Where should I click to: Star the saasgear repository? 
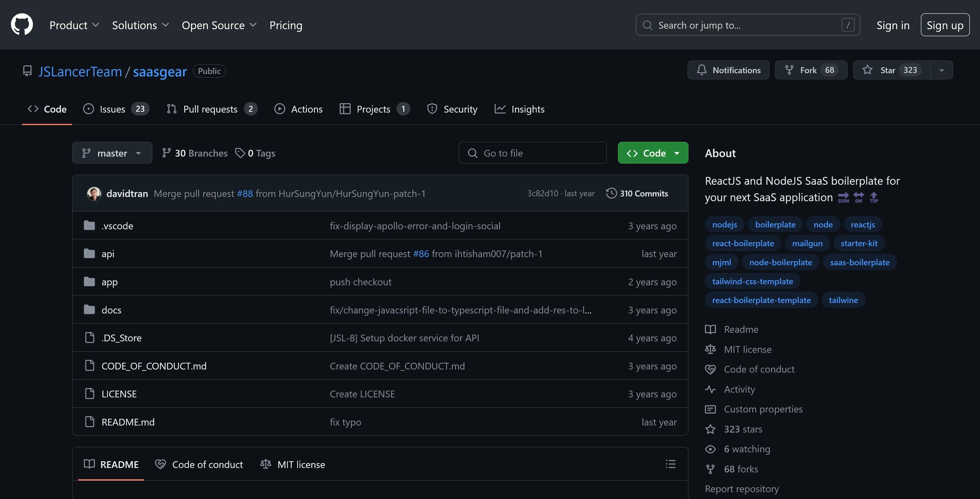(892, 70)
